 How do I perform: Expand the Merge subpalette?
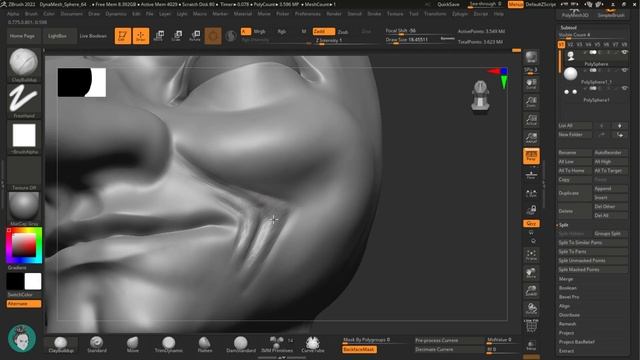pos(566,279)
